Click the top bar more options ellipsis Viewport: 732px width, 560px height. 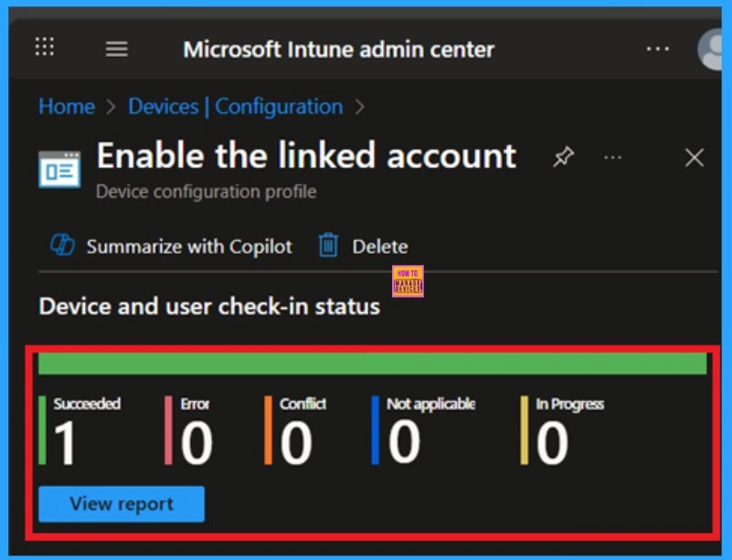tap(658, 48)
